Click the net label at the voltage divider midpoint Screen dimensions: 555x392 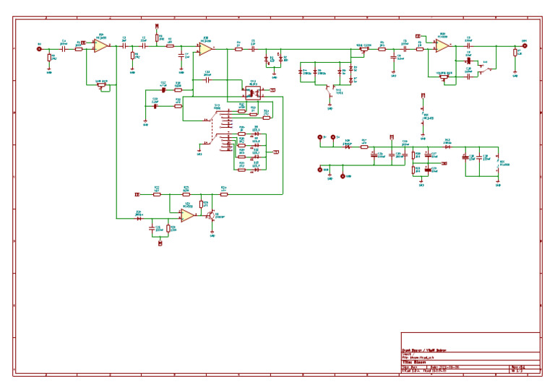tap(444, 163)
